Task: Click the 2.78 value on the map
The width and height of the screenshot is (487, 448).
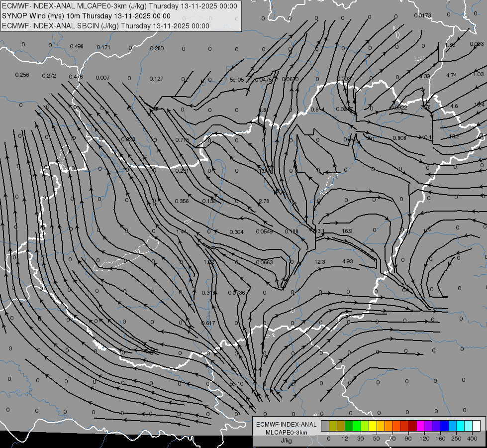Action: [264, 201]
